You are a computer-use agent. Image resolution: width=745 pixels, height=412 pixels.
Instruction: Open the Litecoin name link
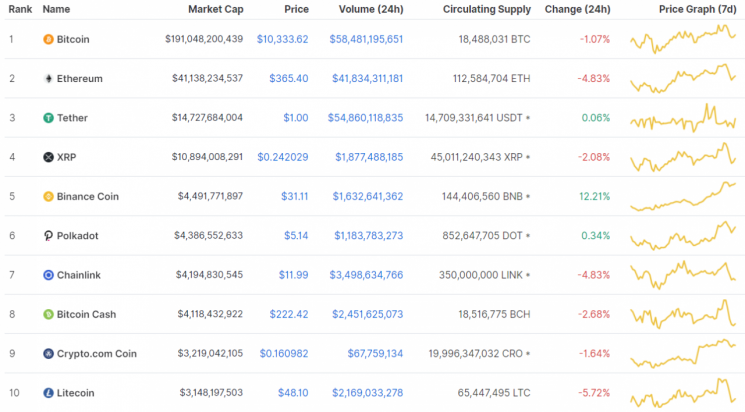click(76, 393)
